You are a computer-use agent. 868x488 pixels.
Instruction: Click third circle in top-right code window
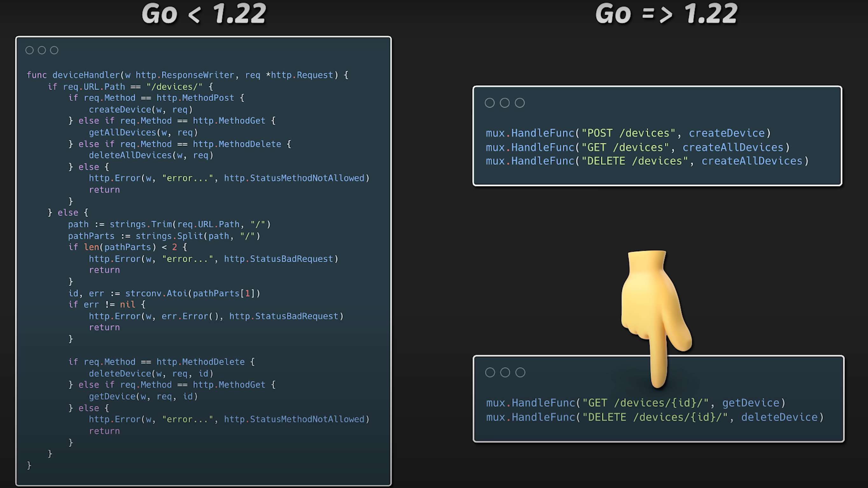(x=520, y=103)
